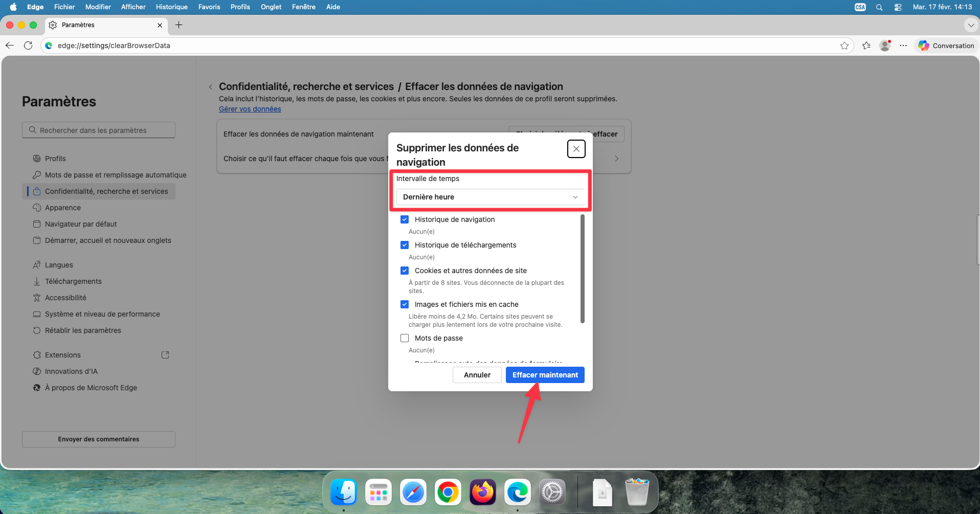Uncheck Cookies et autres données de site
This screenshot has height=514, width=980.
(x=405, y=271)
